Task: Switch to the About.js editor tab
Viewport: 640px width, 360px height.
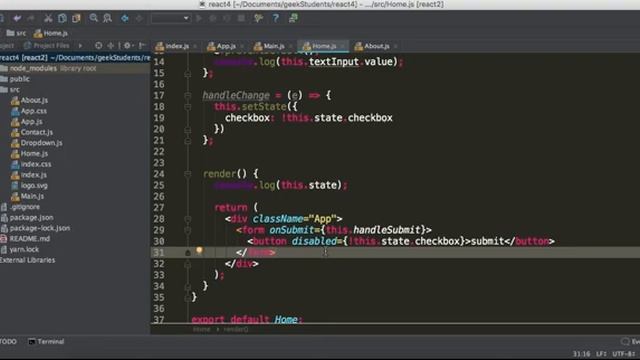Action: tap(372, 46)
